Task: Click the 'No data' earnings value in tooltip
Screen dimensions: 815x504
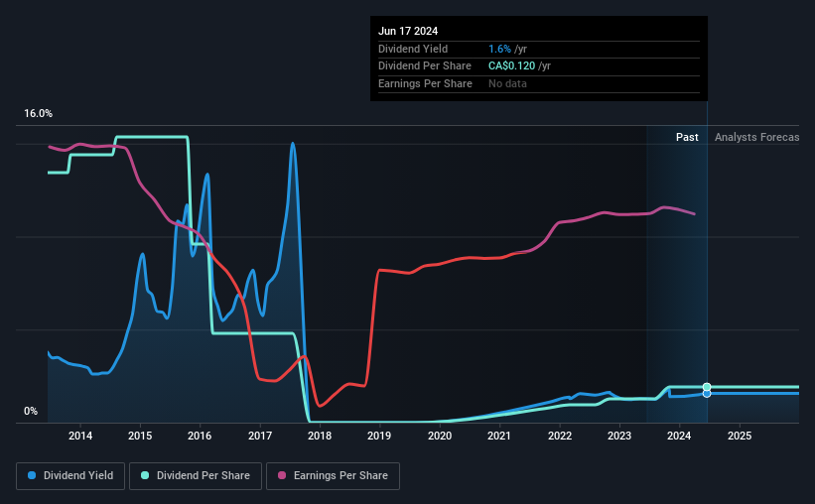Action: point(507,83)
